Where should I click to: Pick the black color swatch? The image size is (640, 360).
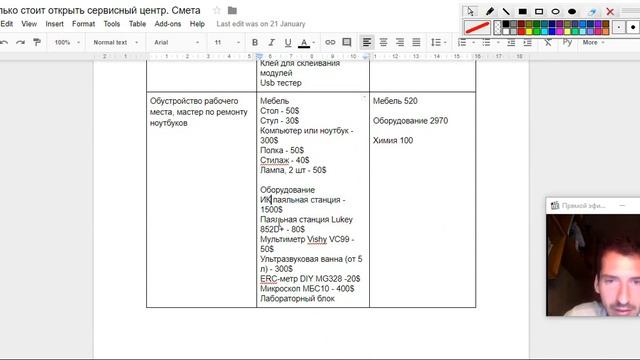(x=506, y=24)
